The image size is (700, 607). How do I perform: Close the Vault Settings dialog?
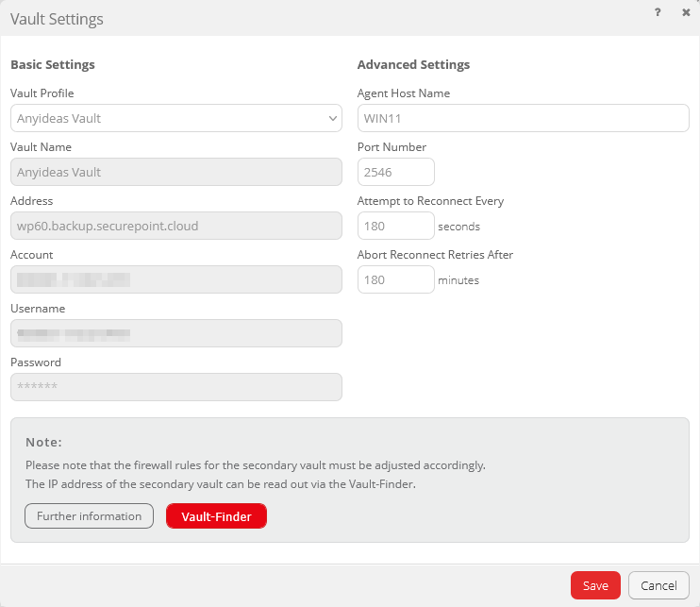686,13
